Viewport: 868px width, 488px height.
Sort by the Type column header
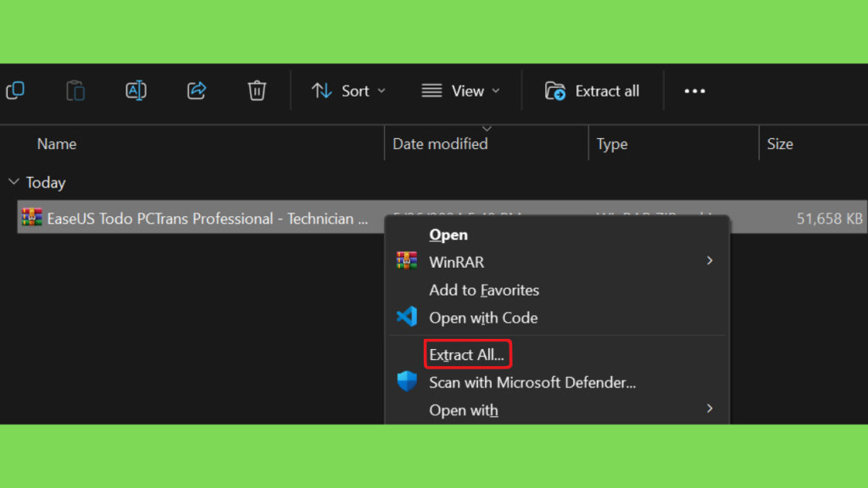612,144
